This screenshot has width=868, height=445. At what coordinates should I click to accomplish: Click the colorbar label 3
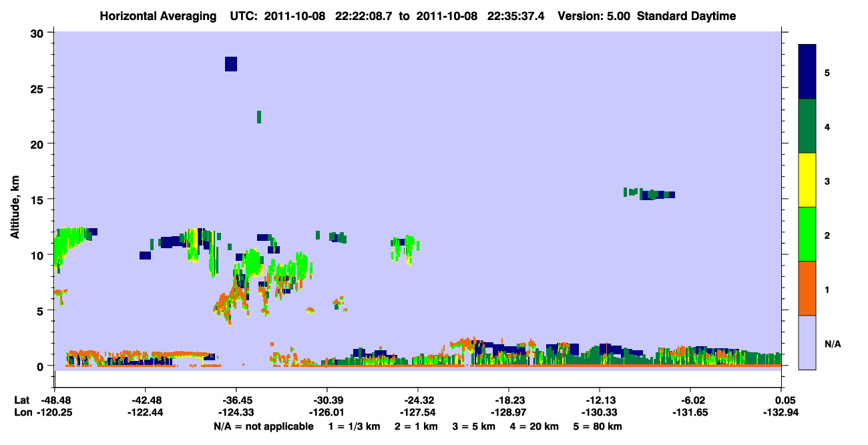coord(827,181)
